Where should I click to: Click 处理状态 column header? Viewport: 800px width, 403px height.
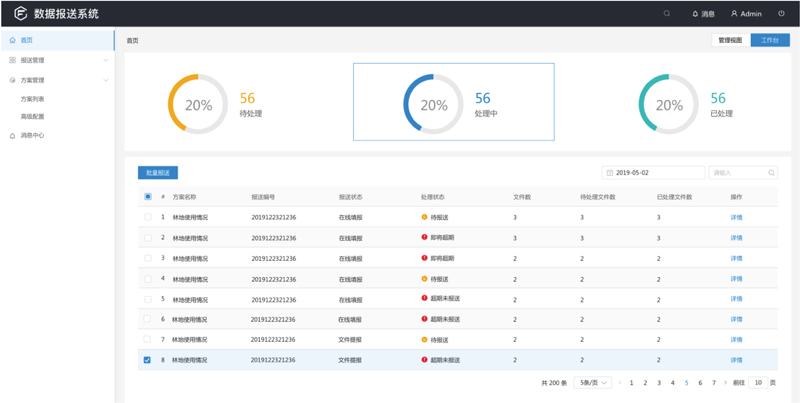click(x=433, y=197)
